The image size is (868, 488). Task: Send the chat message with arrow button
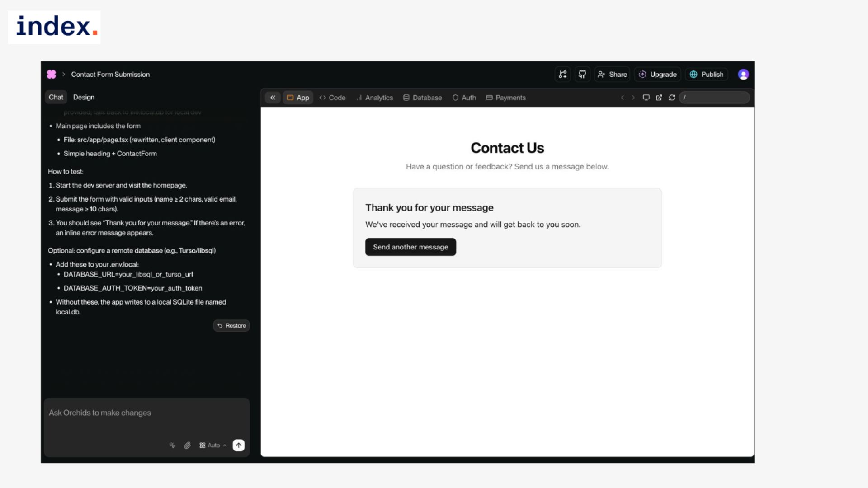tap(239, 446)
